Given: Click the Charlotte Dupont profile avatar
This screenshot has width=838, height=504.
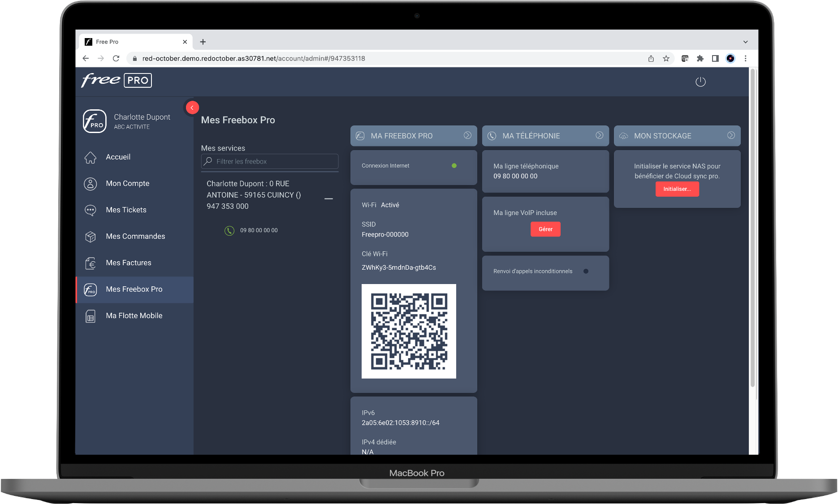Looking at the screenshot, I should (95, 121).
